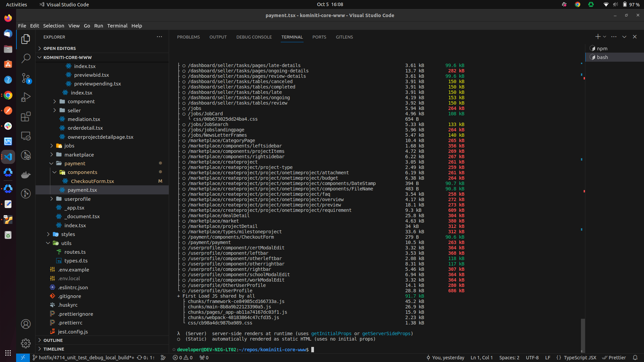644x362 pixels.
Task: Open the Accounts icon
Action: coord(26,324)
